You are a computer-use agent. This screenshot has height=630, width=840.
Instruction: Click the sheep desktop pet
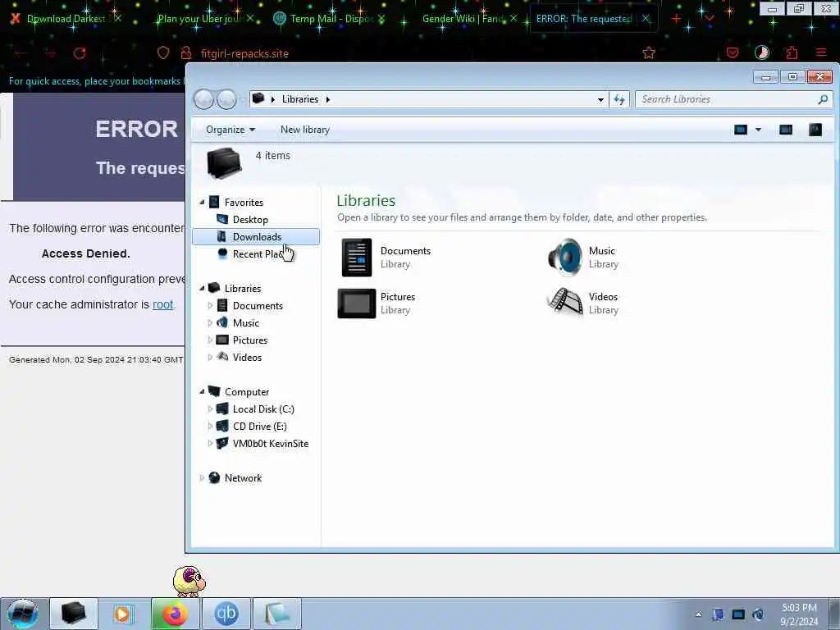(x=189, y=582)
